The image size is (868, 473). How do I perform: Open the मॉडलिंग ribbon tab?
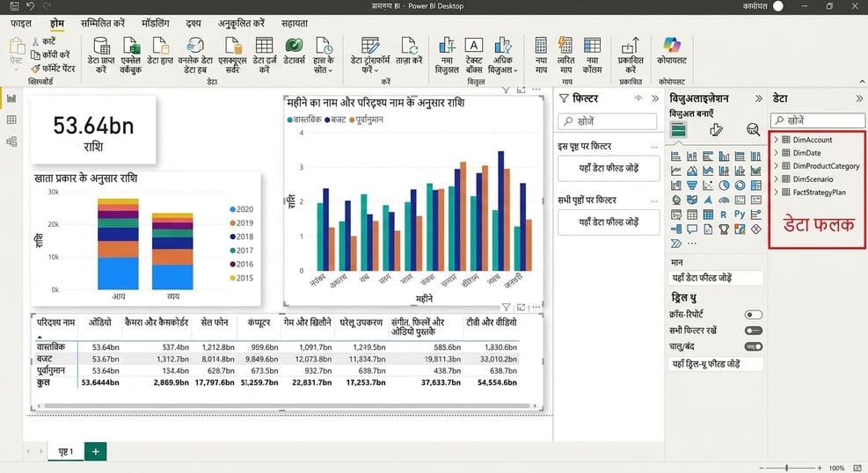coord(156,23)
